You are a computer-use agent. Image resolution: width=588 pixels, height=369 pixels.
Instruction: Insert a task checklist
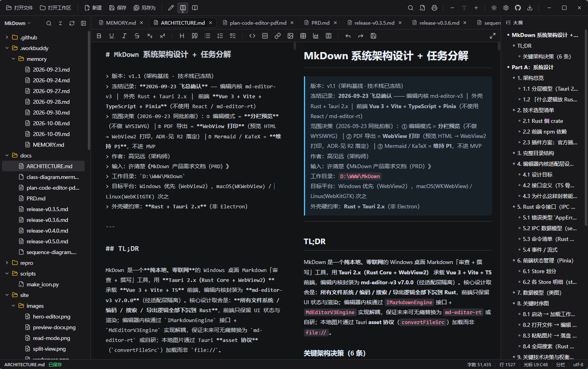[x=233, y=36]
